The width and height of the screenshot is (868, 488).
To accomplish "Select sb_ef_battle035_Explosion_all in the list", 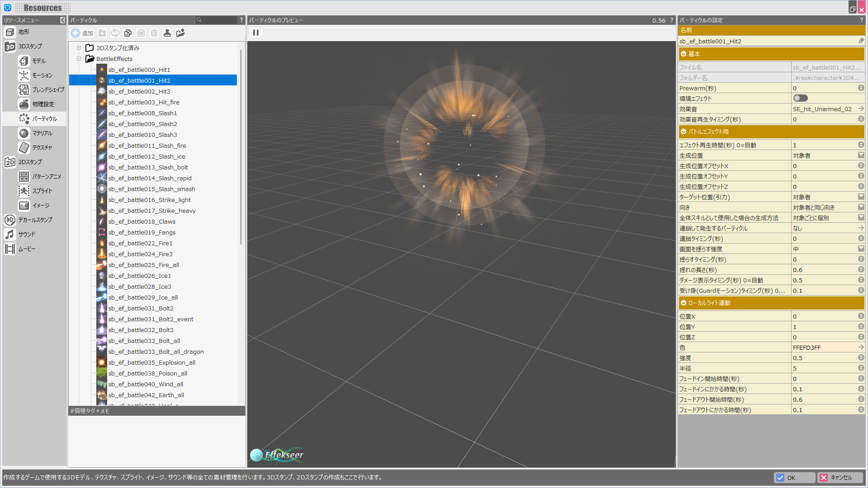I will click(151, 363).
